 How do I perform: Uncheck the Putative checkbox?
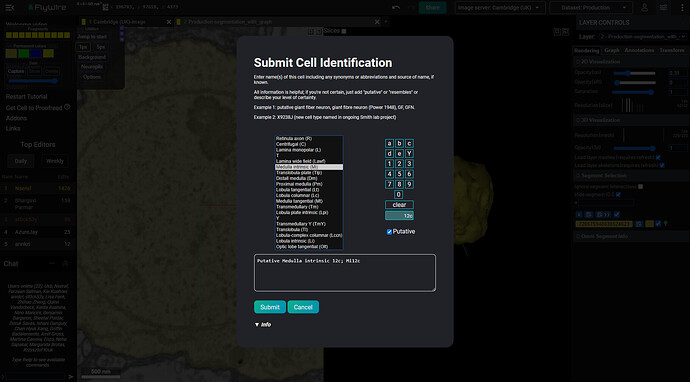coord(389,232)
